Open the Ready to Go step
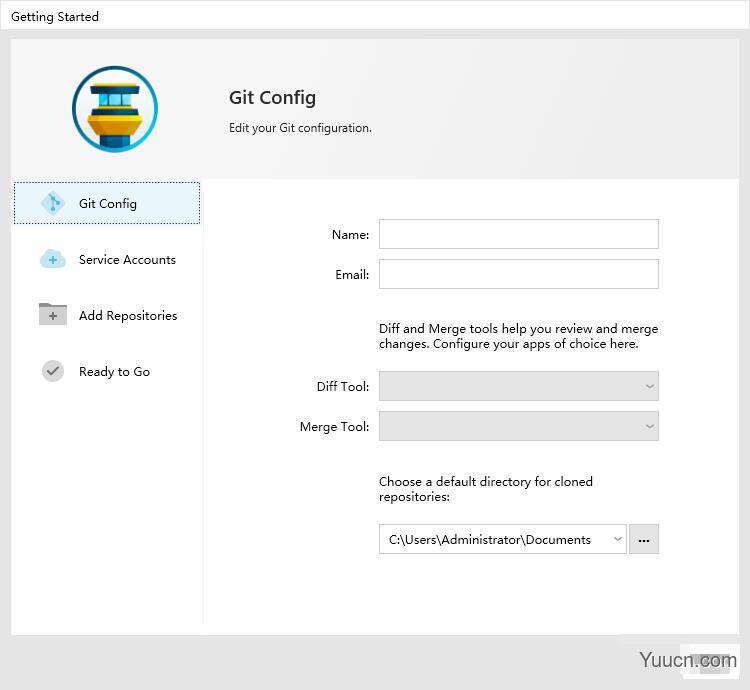Screen dimensions: 750x690 114,372
